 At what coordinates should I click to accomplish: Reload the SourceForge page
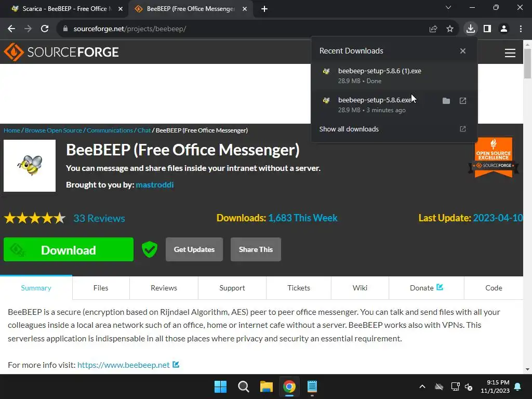pos(45,29)
